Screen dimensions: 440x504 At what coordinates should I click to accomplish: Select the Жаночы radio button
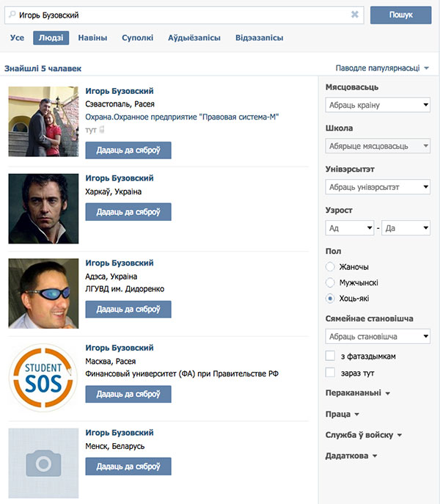[x=330, y=266]
